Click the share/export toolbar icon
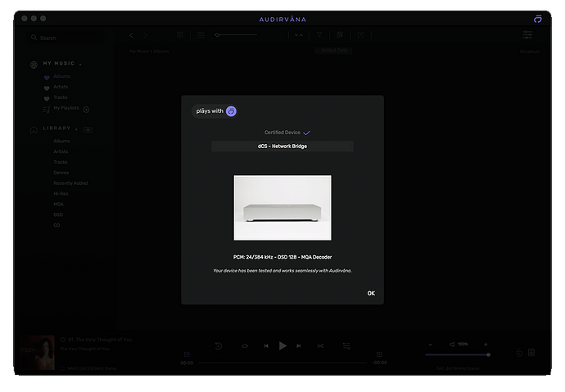This screenshot has height=392, width=565. (x=360, y=35)
